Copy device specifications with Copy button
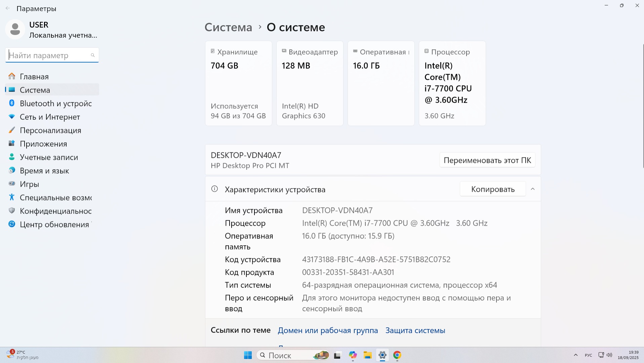This screenshot has height=363, width=644. click(x=492, y=189)
